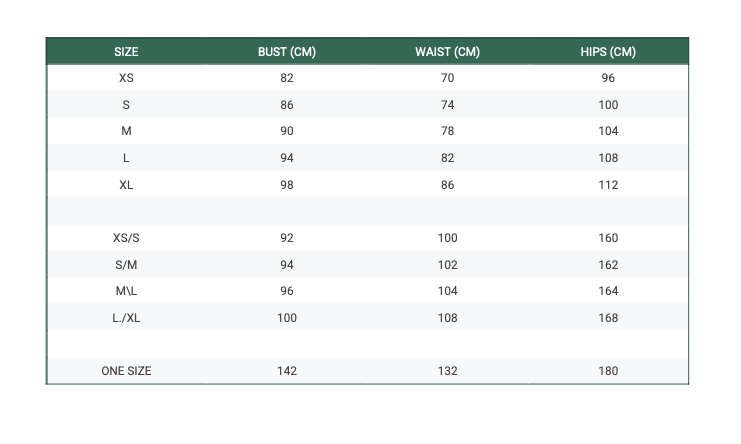Click the ONE SIZE row label
741x444 pixels.
[x=126, y=371]
